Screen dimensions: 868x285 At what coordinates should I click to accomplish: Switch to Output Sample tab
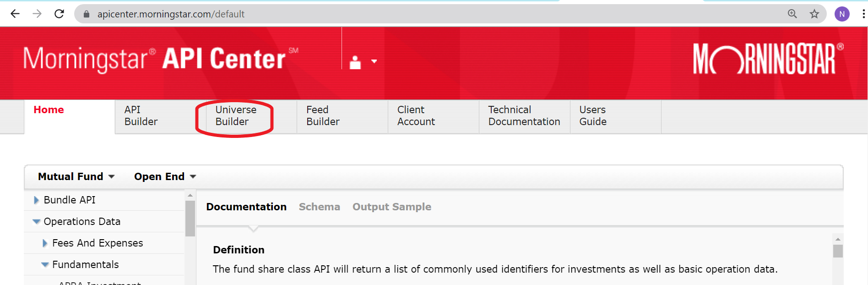392,207
